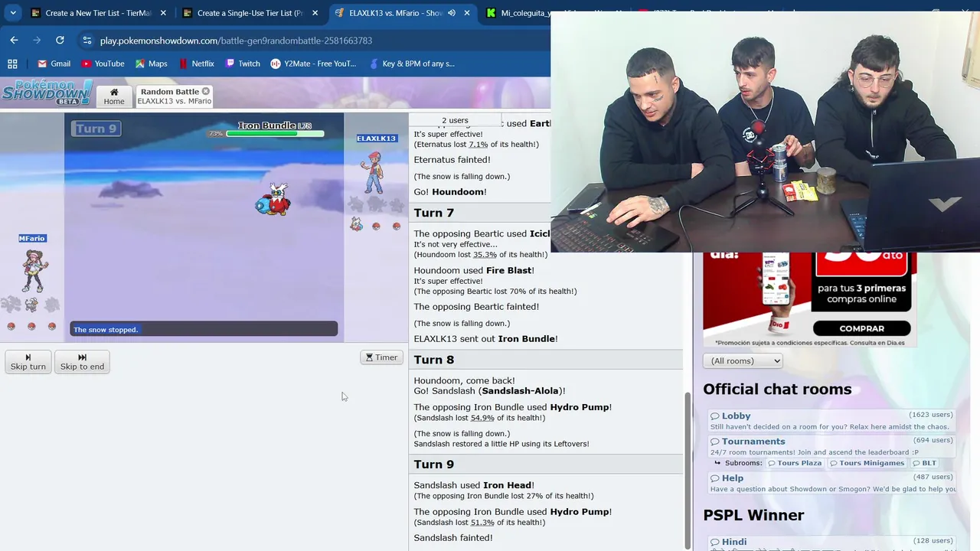980x551 pixels.
Task: Join the Hindi chat room
Action: [x=831, y=543]
